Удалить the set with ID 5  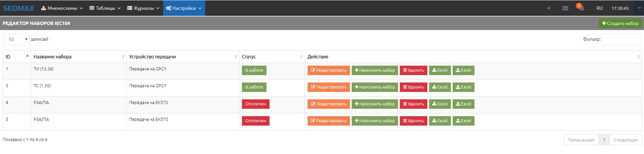(413, 121)
